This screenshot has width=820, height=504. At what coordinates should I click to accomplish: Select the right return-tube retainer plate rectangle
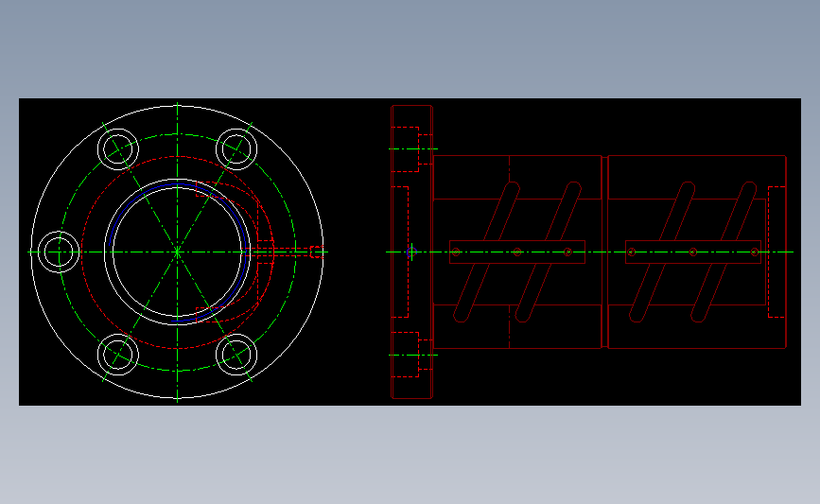tap(693, 252)
